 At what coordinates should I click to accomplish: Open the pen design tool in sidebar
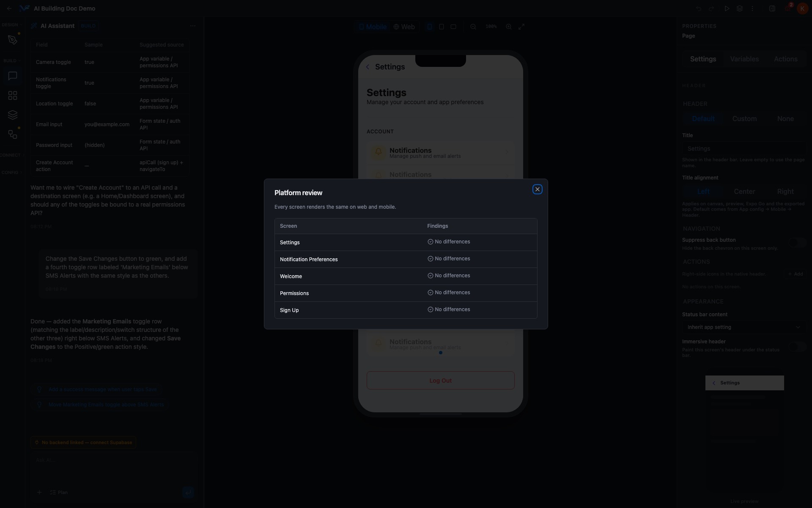coord(13,40)
